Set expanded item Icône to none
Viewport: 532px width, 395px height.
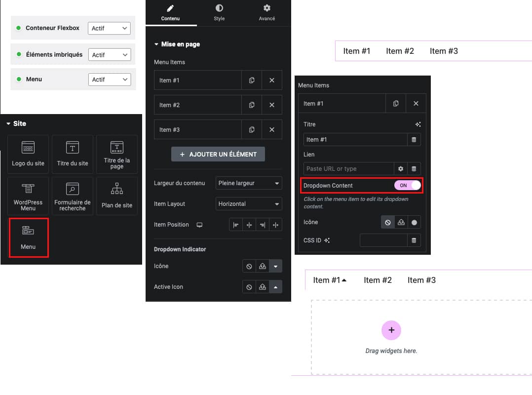pos(388,222)
